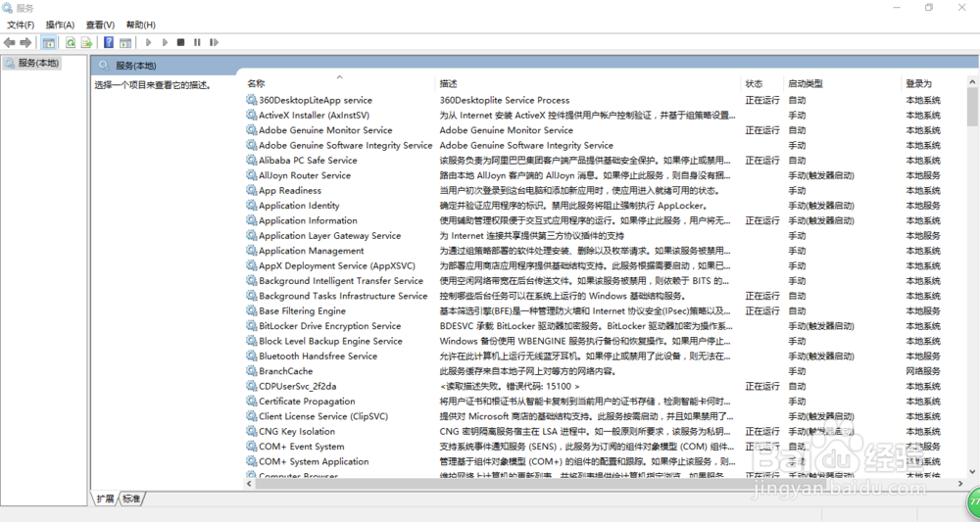Select Block Level Backup Engine Service name
This screenshot has height=522, width=980.
coord(330,341)
